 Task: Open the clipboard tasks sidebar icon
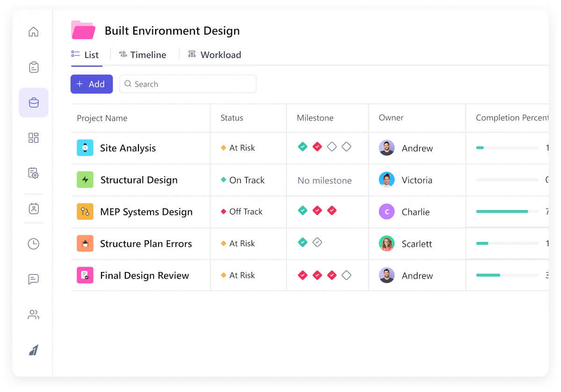[x=33, y=67]
